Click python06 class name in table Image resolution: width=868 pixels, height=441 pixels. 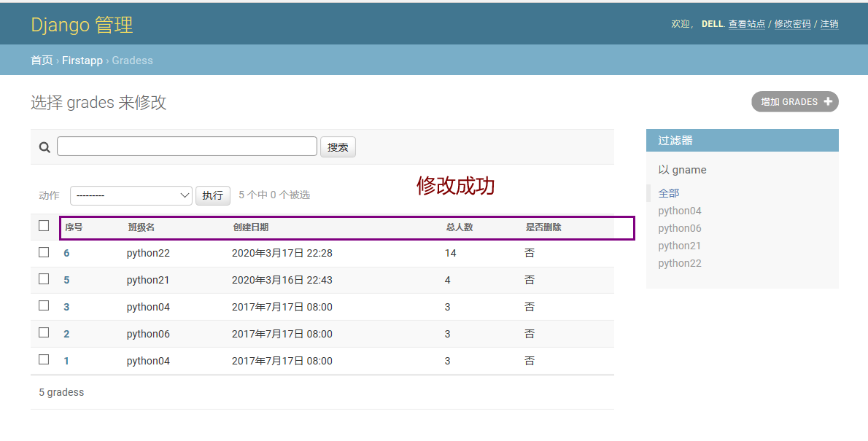(148, 334)
